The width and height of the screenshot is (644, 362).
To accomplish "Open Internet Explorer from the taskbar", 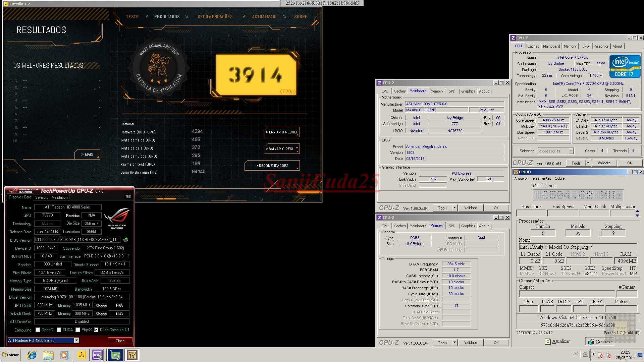I will (32, 355).
